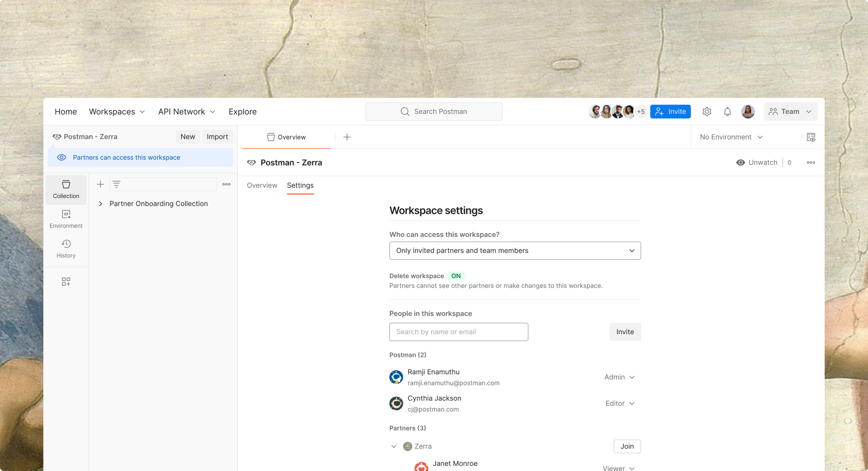Open History sidebar panel

[x=66, y=249]
